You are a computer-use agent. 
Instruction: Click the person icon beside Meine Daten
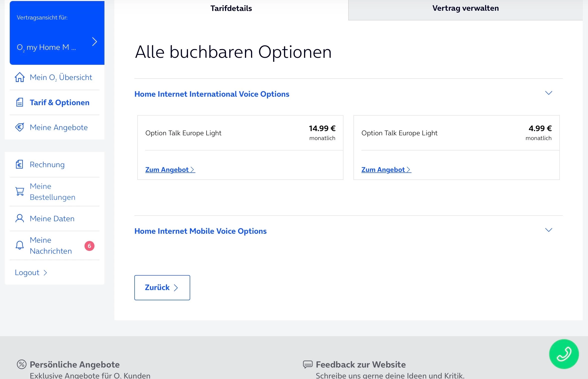[20, 219]
